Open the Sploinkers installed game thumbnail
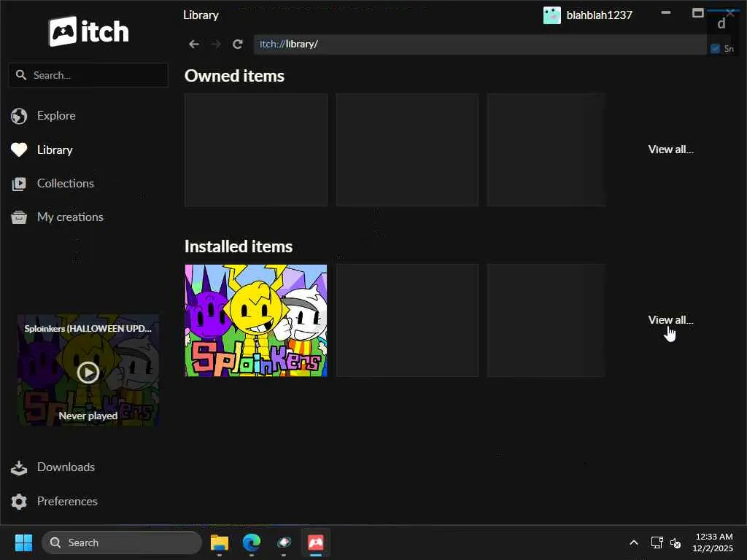This screenshot has width=747, height=560. [x=256, y=321]
